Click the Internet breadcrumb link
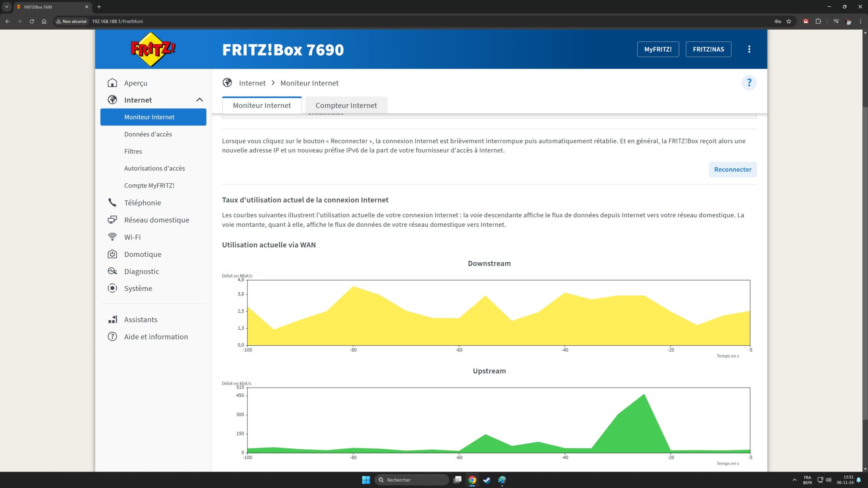This screenshot has width=868, height=488. click(252, 83)
